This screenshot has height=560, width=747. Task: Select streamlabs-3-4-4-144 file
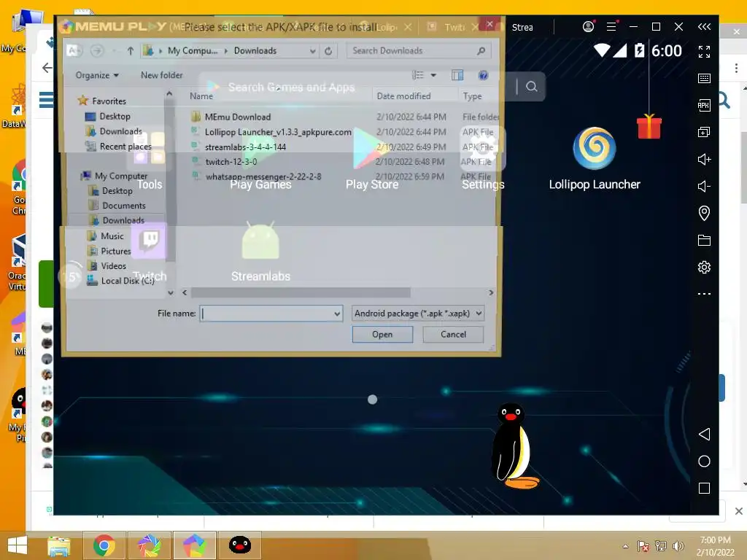(x=245, y=147)
